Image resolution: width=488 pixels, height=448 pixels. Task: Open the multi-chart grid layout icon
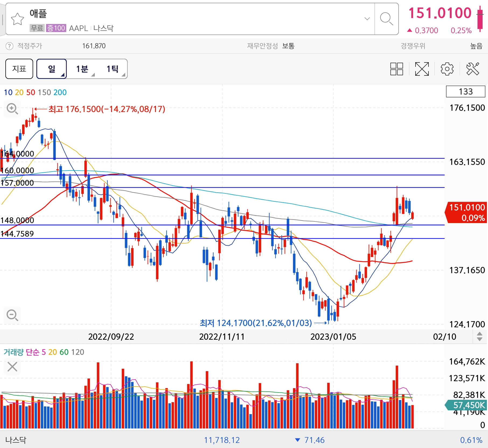coord(396,69)
